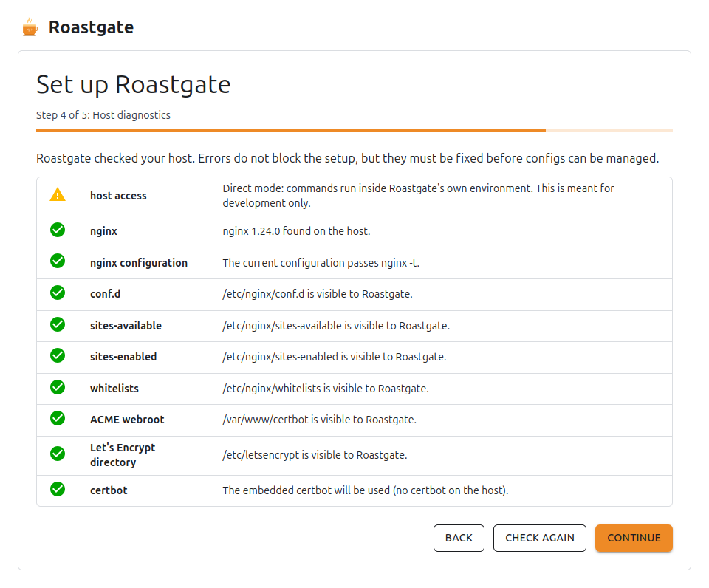Click '/etc/nginx/sites-available is visible' message
Image resolution: width=709 pixels, height=588 pixels.
(336, 326)
